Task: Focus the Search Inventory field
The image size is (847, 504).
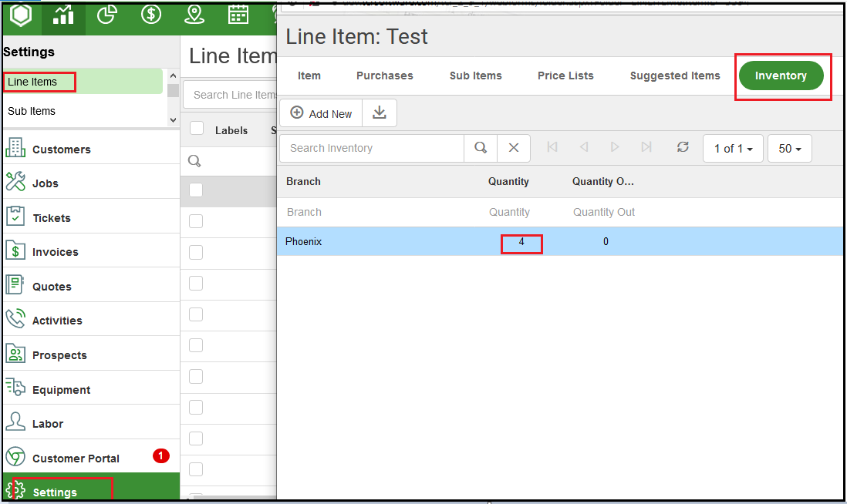Action: (x=372, y=148)
